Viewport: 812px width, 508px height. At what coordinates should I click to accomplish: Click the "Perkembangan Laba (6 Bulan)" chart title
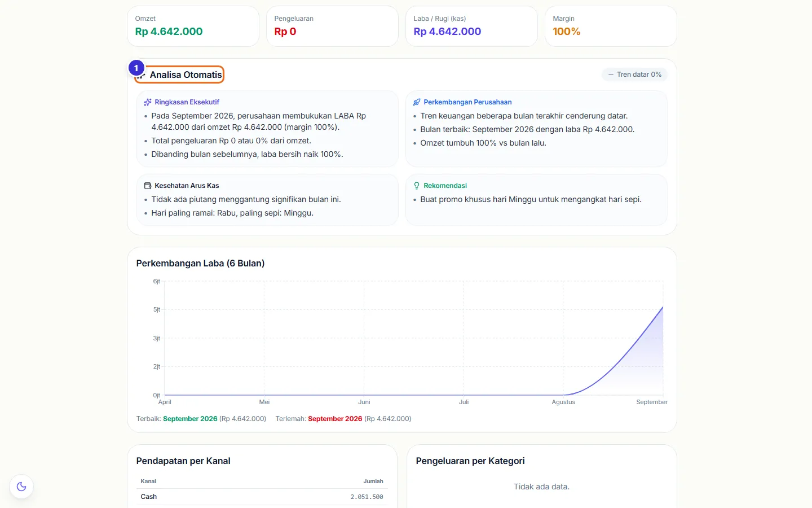click(200, 263)
